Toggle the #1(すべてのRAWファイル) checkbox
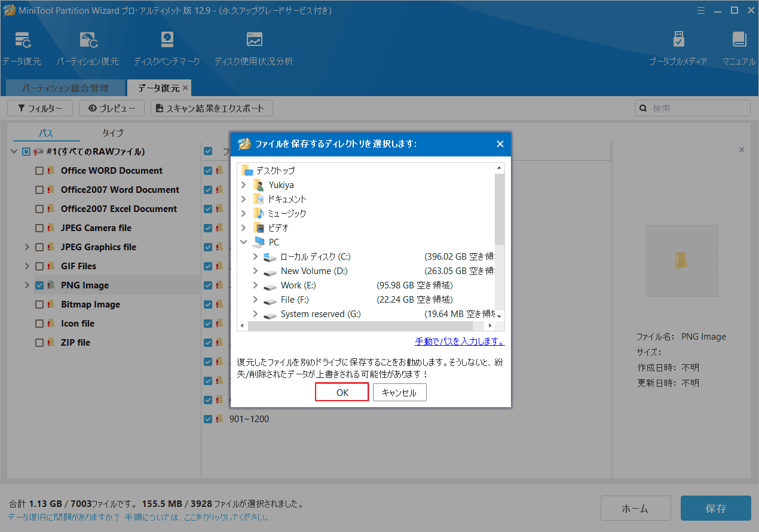759x532 pixels. point(26,152)
